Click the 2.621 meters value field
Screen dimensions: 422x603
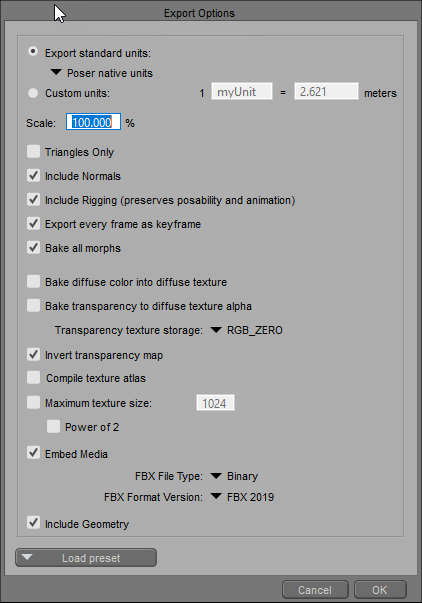326,92
